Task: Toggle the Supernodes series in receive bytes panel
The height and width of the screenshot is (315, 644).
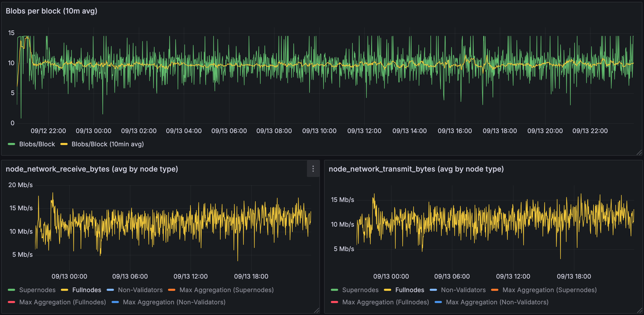Action: pos(37,290)
